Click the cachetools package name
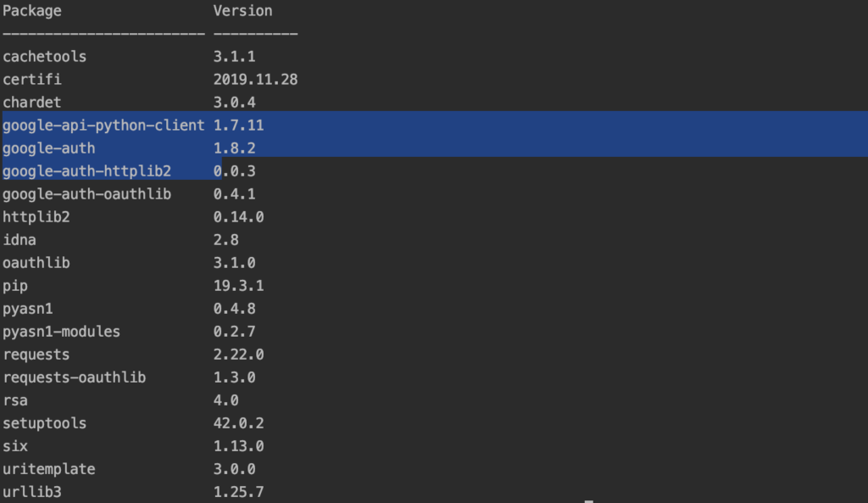 coord(44,57)
